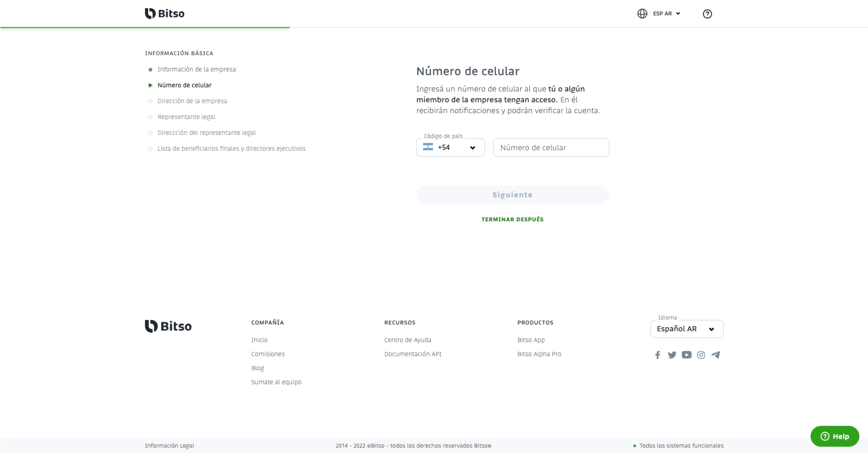Select 'Información de la empresa' step
Screen dimensions: 868x453
click(197, 69)
